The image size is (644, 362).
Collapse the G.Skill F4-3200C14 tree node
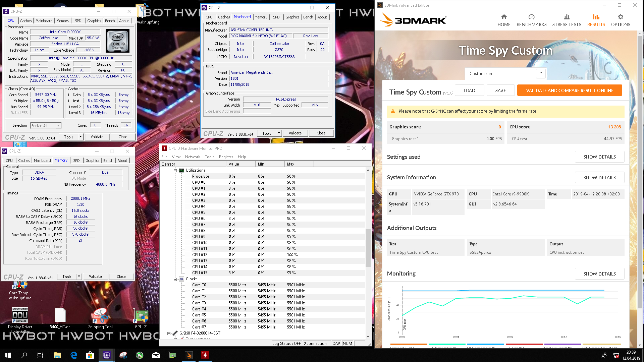(169, 334)
